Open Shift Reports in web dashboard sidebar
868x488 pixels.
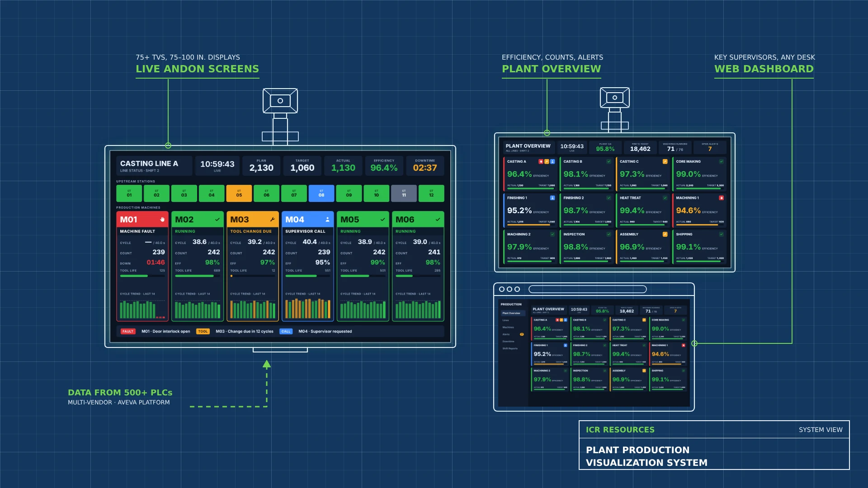(x=510, y=348)
